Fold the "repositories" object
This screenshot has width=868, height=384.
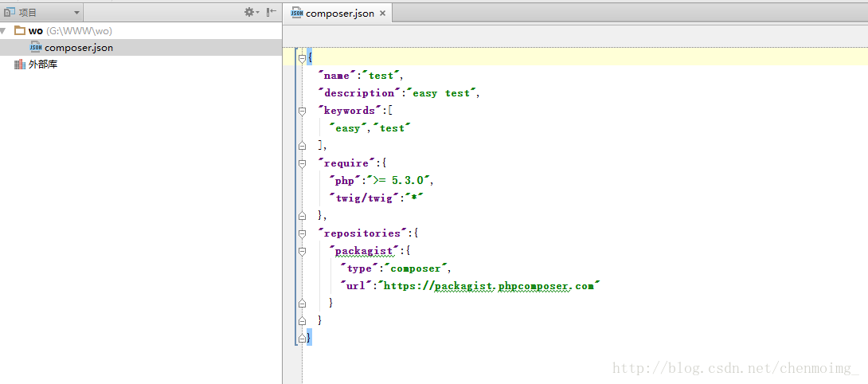coord(302,234)
